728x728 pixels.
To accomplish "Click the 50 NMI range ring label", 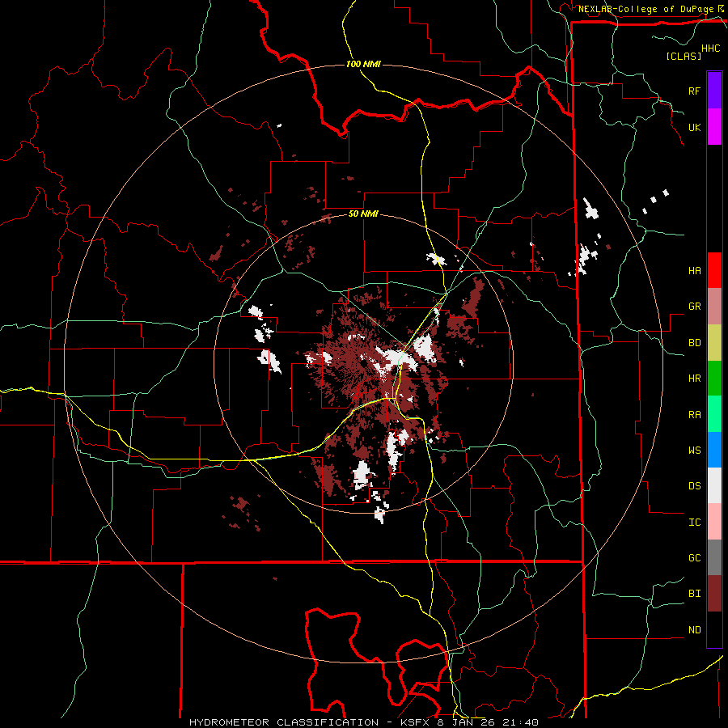I will pyautogui.click(x=363, y=214).
